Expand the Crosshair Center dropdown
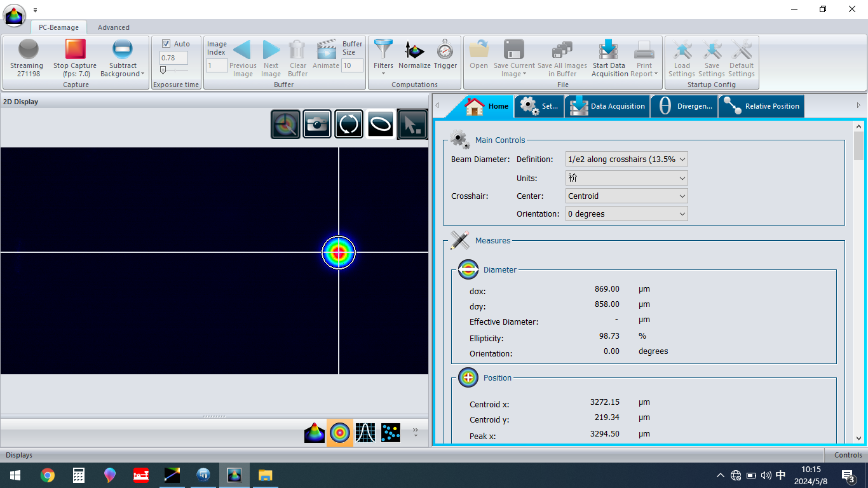Image resolution: width=868 pixels, height=488 pixels. [x=627, y=196]
